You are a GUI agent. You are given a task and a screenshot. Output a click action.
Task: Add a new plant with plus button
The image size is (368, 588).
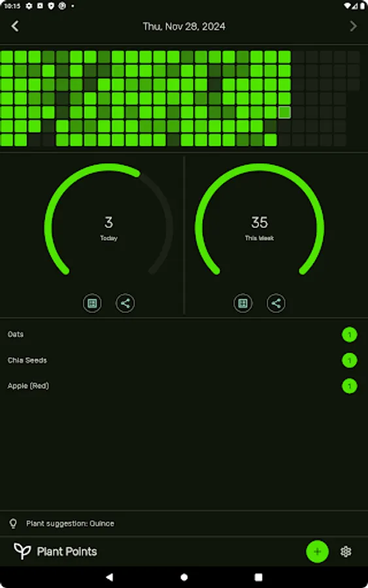coord(318,551)
